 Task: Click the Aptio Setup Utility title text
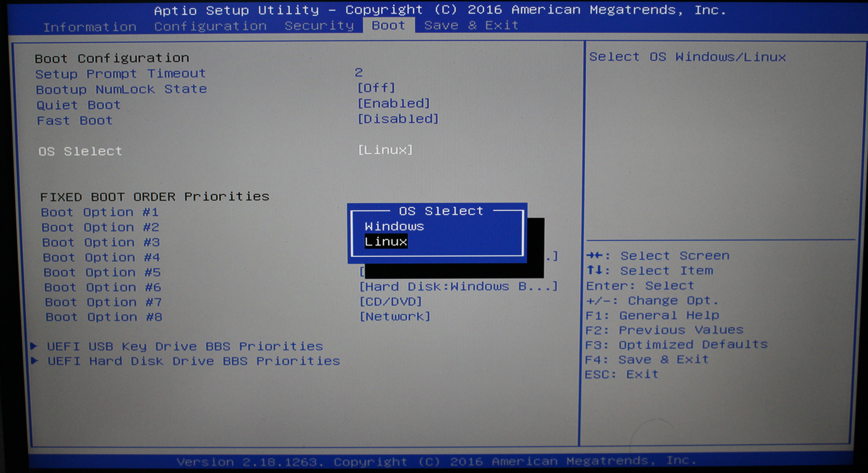point(440,10)
